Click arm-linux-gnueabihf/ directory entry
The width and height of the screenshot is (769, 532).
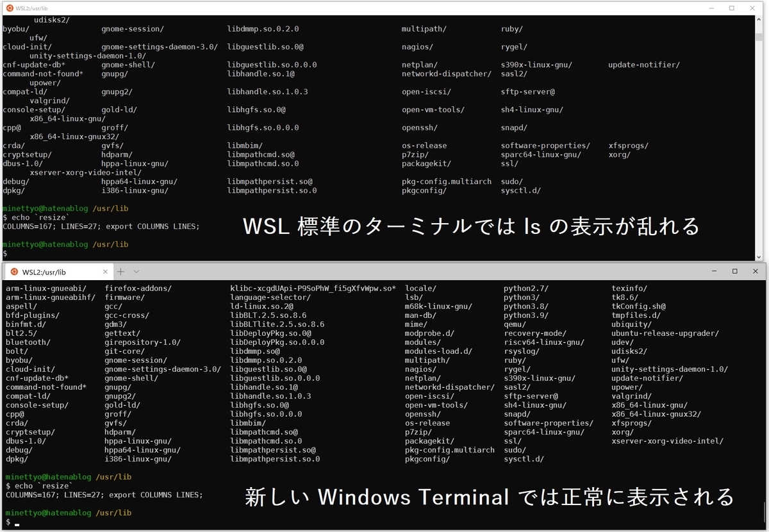pyautogui.click(x=51, y=297)
